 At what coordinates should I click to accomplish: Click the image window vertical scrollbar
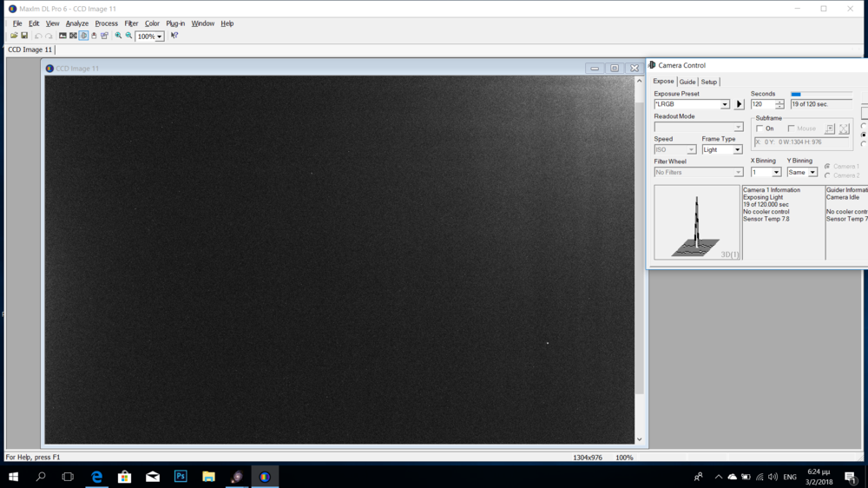[640, 260]
